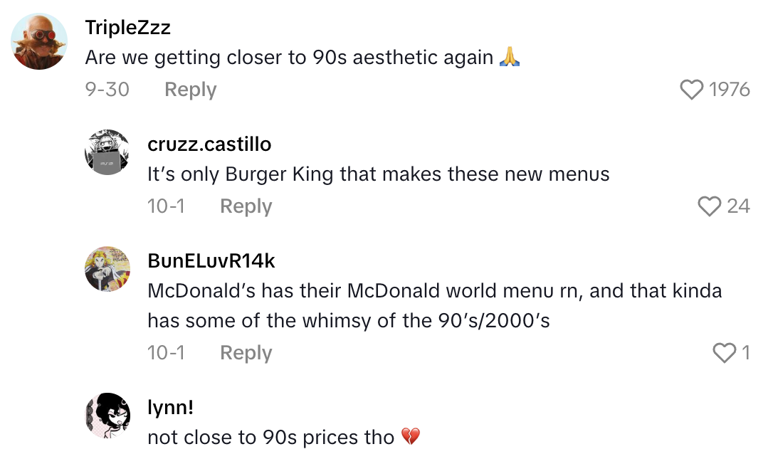Click the "90s aesthetic again" comment text
The height and width of the screenshot is (454, 768).
(290, 58)
